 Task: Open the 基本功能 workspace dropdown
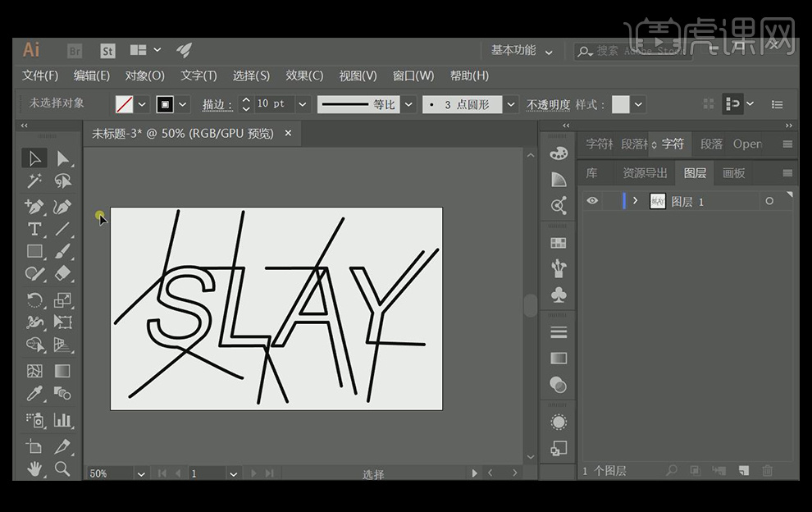click(522, 51)
